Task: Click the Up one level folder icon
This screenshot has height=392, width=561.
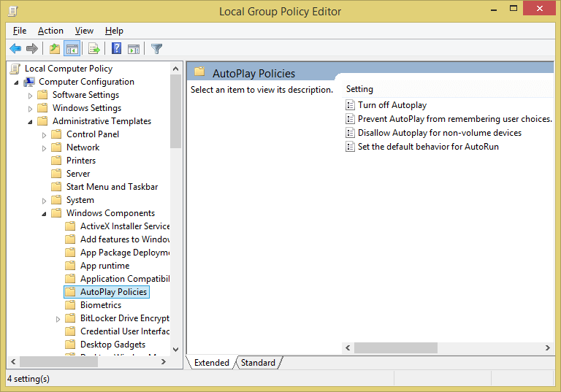Action: (55, 48)
